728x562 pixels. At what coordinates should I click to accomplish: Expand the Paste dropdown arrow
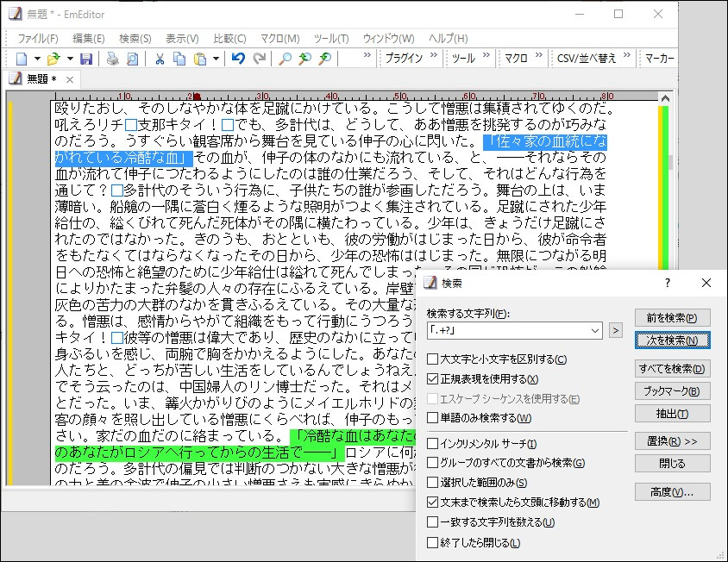pos(216,59)
